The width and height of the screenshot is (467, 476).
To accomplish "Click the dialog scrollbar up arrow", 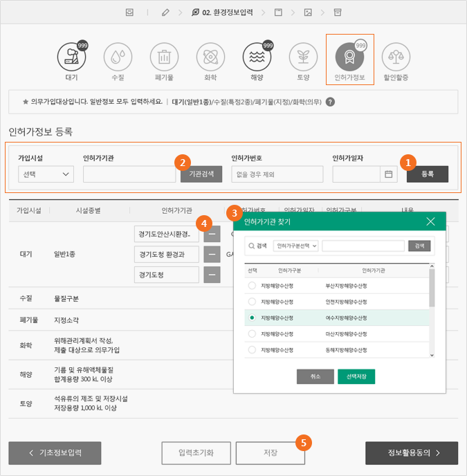I will [x=432, y=266].
